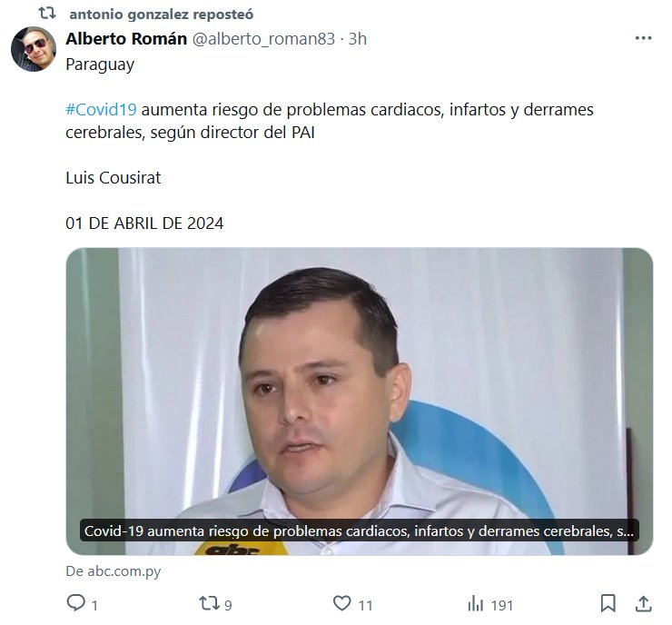Open the @alberto_roman83 handle link
The width and height of the screenshot is (672, 625).
pos(263,39)
